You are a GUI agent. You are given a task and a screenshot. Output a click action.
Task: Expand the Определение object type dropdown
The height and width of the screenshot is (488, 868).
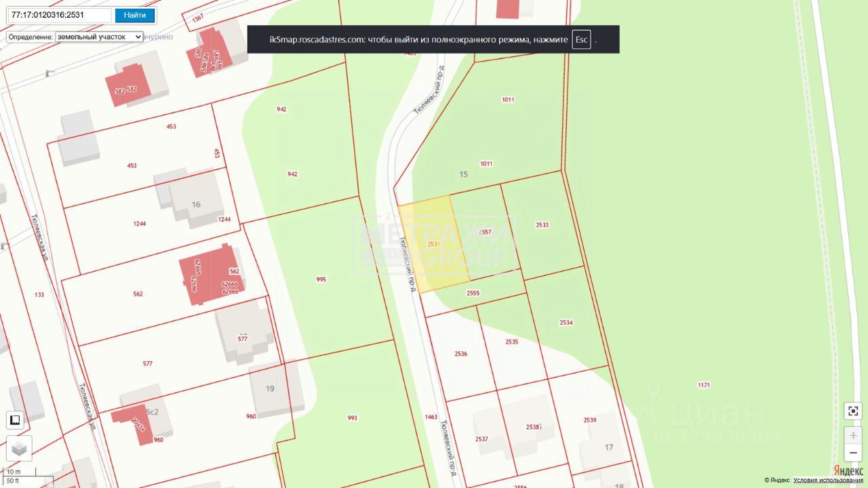[99, 37]
